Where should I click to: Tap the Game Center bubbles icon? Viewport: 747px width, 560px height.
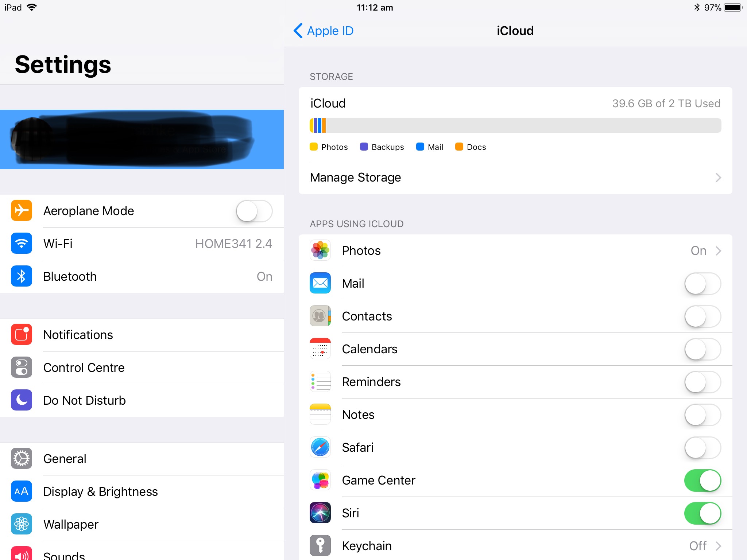click(320, 480)
